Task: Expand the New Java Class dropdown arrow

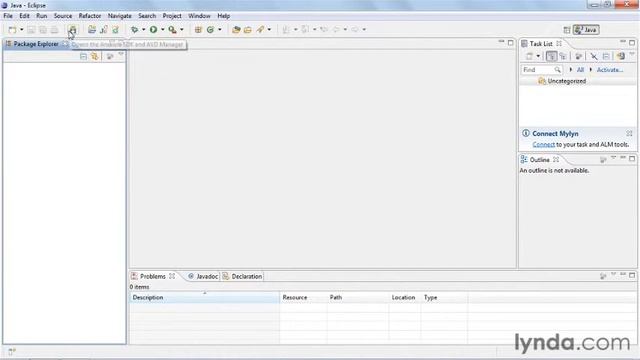Action: [x=220, y=30]
